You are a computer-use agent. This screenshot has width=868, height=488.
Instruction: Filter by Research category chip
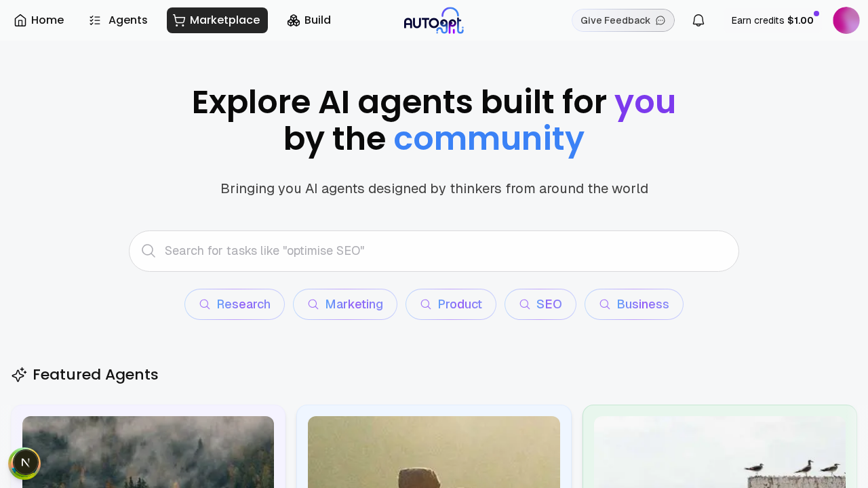[235, 304]
